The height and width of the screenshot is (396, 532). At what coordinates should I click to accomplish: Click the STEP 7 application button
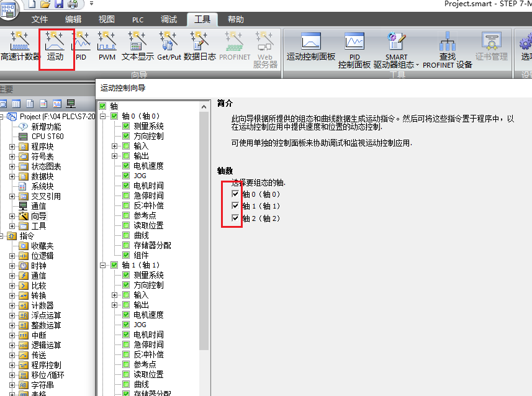tap(9, 9)
